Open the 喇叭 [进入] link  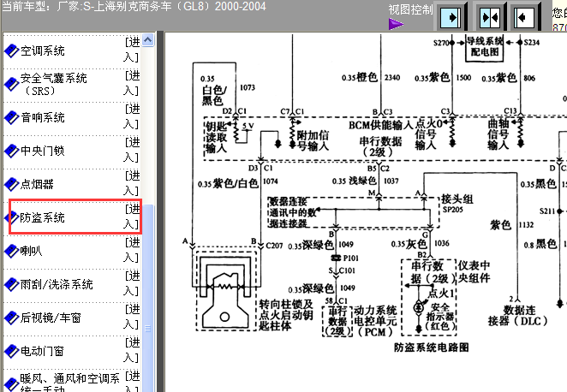point(132,250)
